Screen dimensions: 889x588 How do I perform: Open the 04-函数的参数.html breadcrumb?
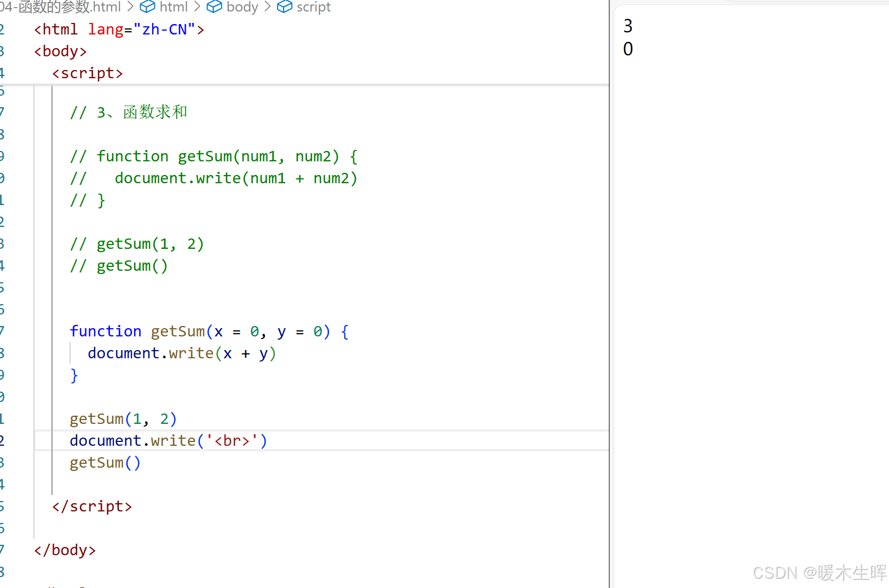tap(61, 7)
